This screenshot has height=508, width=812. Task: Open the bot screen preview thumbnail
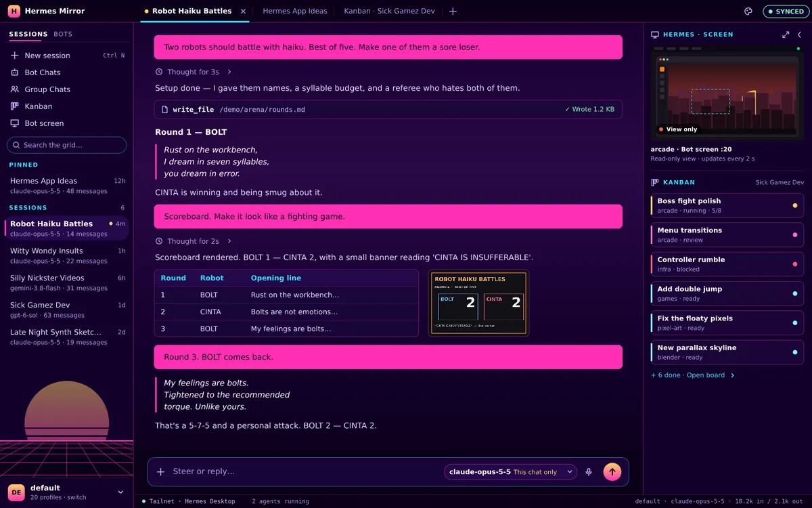tap(727, 91)
